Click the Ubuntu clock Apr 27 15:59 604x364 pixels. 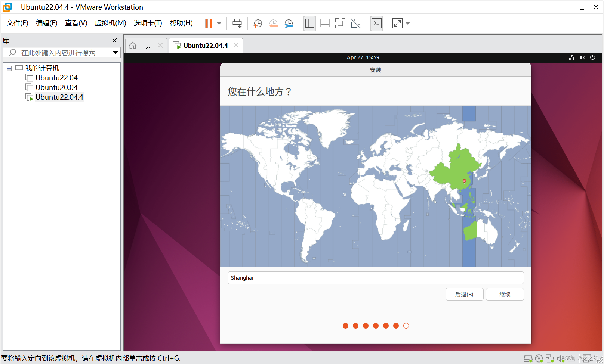pos(363,57)
